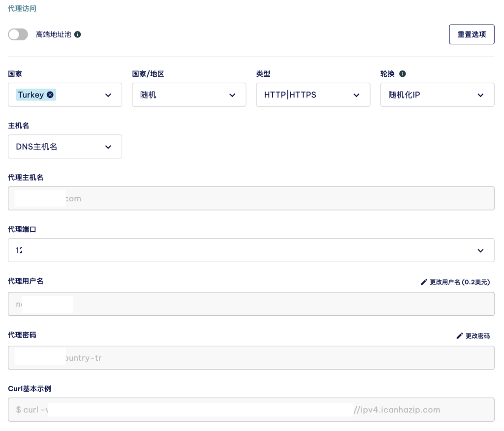Click the 重置选项 button
The width and height of the screenshot is (504, 431).
click(472, 34)
